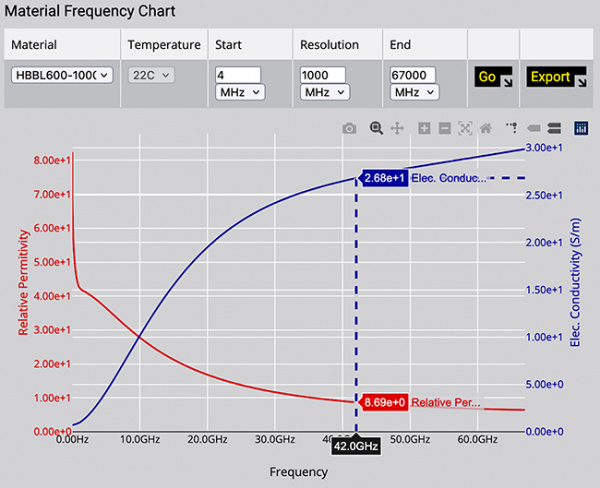
Task: Open the Start frequency MHz unit dropdown
Action: pos(240,92)
